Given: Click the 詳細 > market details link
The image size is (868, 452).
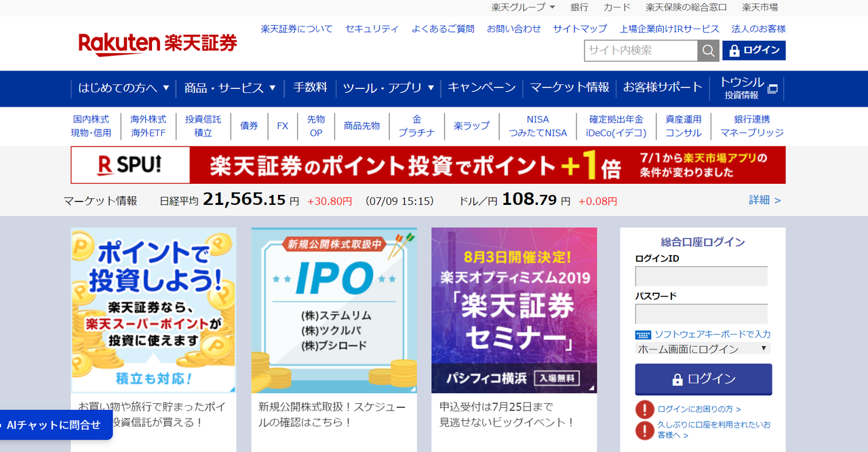Looking at the screenshot, I should tap(765, 200).
